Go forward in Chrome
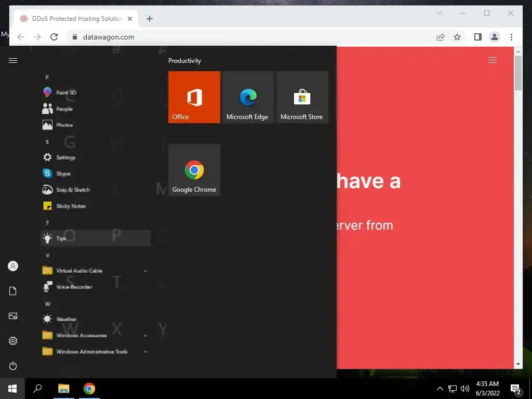 pos(37,37)
